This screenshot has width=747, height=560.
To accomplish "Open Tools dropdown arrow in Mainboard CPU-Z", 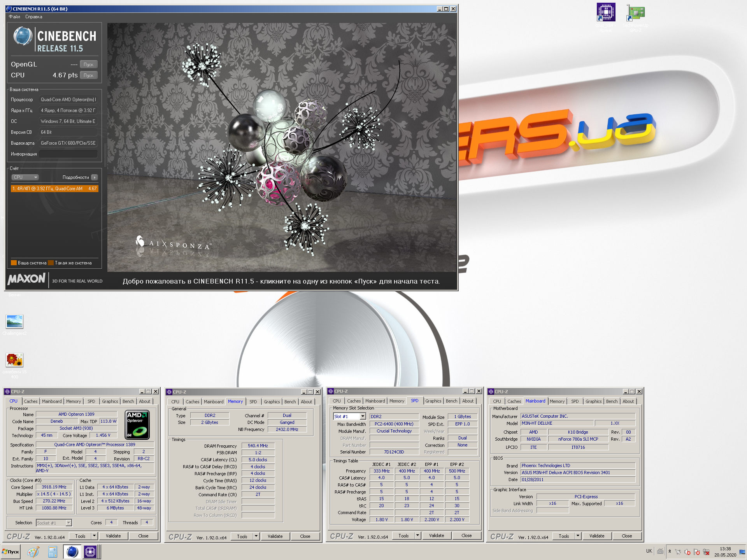I will (578, 536).
